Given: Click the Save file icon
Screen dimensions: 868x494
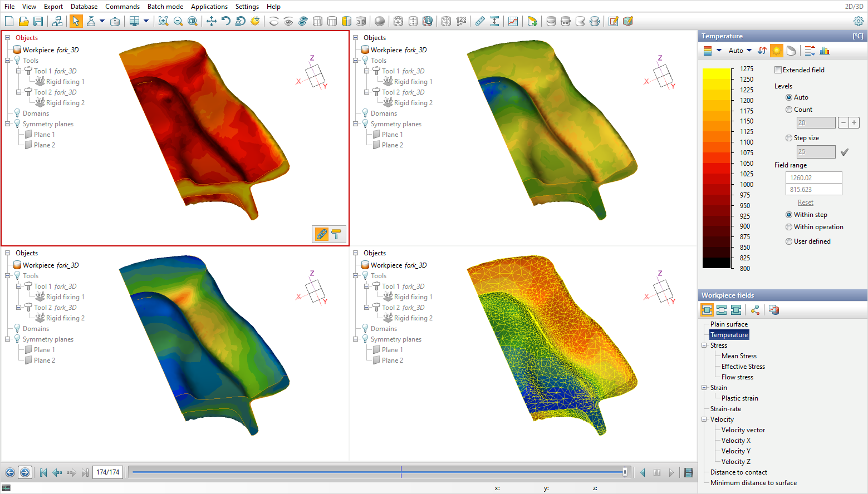Looking at the screenshot, I should coord(38,21).
